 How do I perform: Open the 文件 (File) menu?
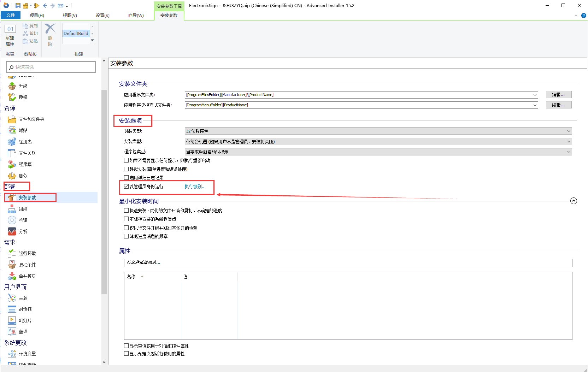11,15
